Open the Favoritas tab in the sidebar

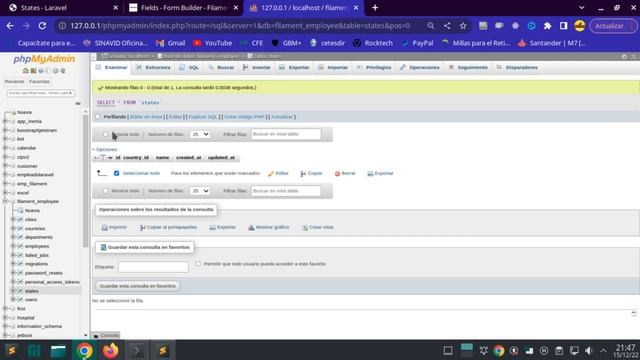point(40,82)
